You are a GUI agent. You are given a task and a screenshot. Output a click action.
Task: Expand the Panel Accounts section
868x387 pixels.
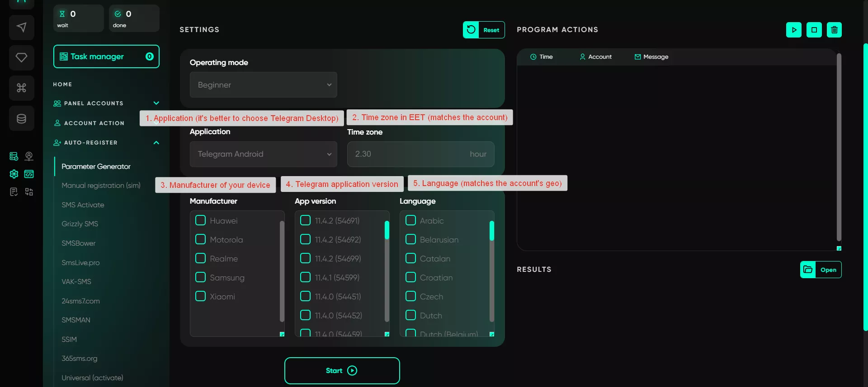point(156,103)
